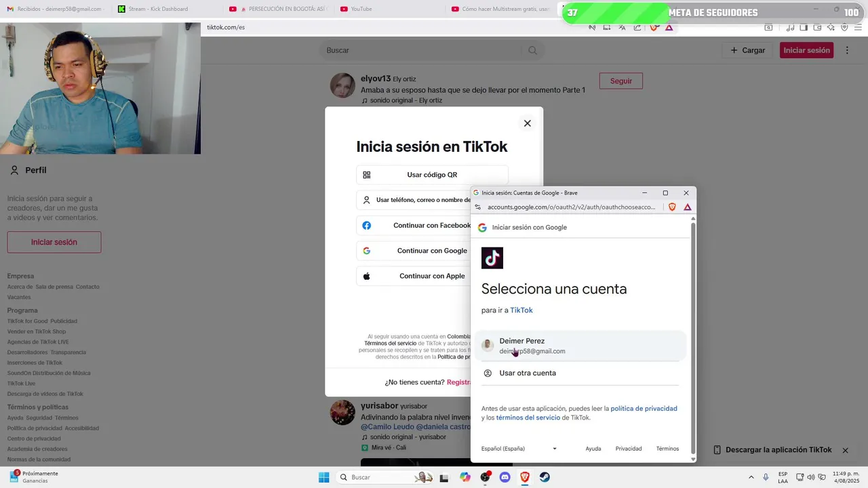Click yurisabor profile avatar
The width and height of the screenshot is (868, 488).
[342, 412]
